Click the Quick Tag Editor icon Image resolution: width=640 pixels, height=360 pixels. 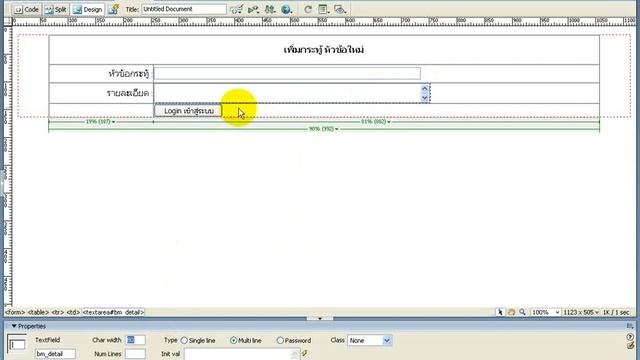click(x=630, y=346)
